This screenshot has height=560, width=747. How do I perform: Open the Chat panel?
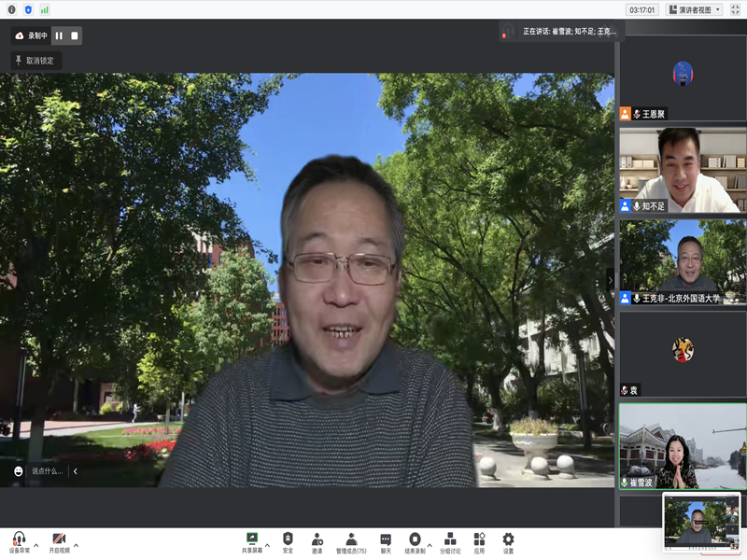pyautogui.click(x=386, y=539)
